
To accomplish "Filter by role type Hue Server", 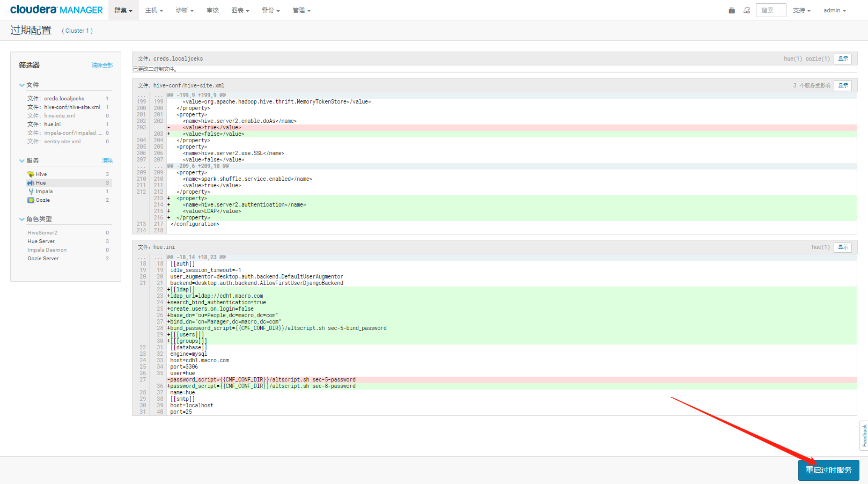I will [x=41, y=241].
